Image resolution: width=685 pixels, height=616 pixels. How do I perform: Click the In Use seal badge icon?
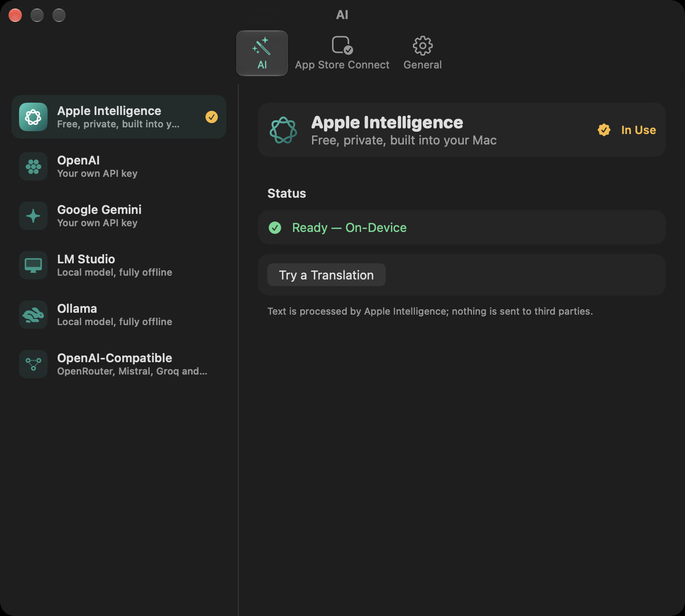tap(604, 130)
